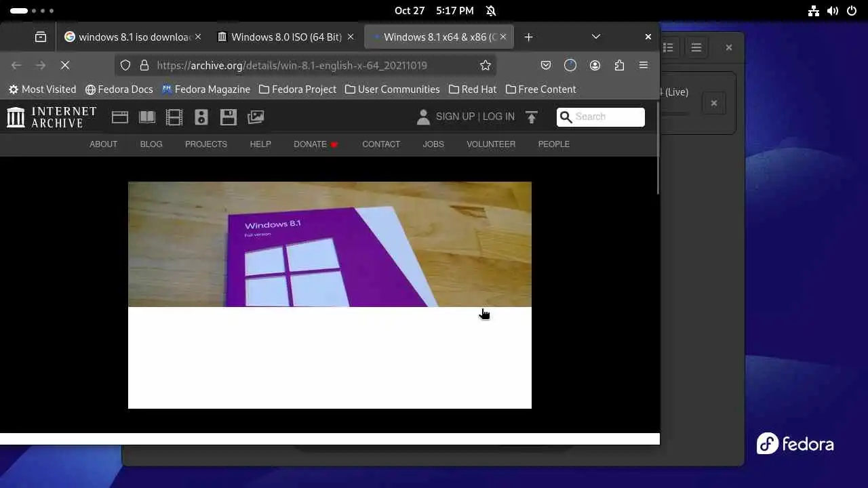Viewport: 868px width, 488px height.
Task: Open a new browser tab
Action: pos(528,37)
